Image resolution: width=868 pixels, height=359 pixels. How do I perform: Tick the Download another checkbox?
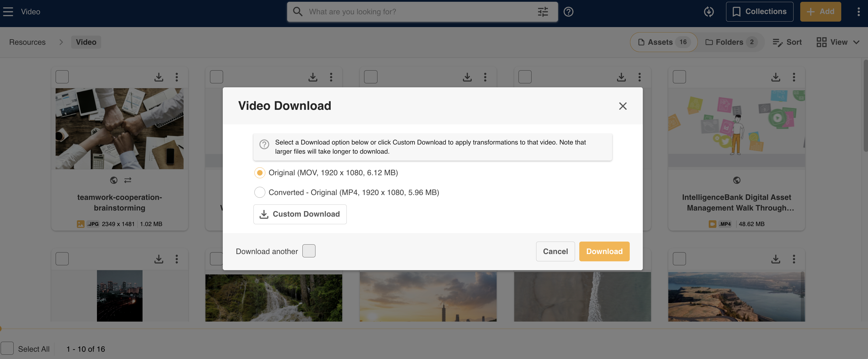point(309,251)
